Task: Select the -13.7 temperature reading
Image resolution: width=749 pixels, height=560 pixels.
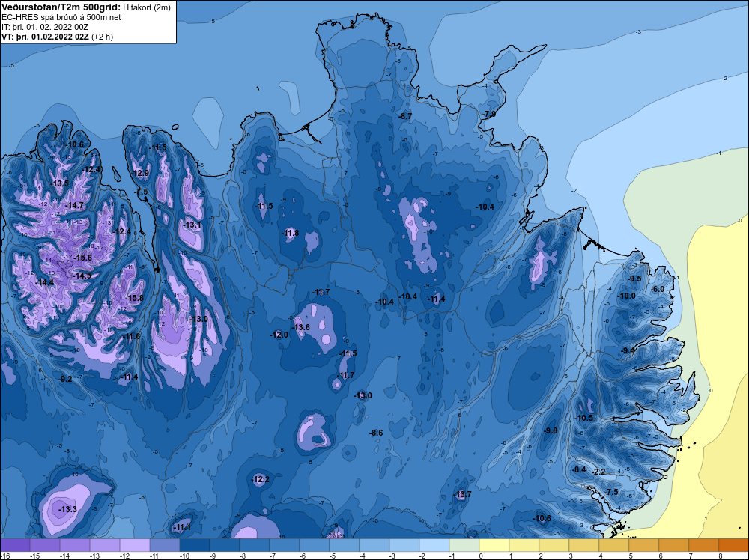Action: pyautogui.click(x=463, y=493)
